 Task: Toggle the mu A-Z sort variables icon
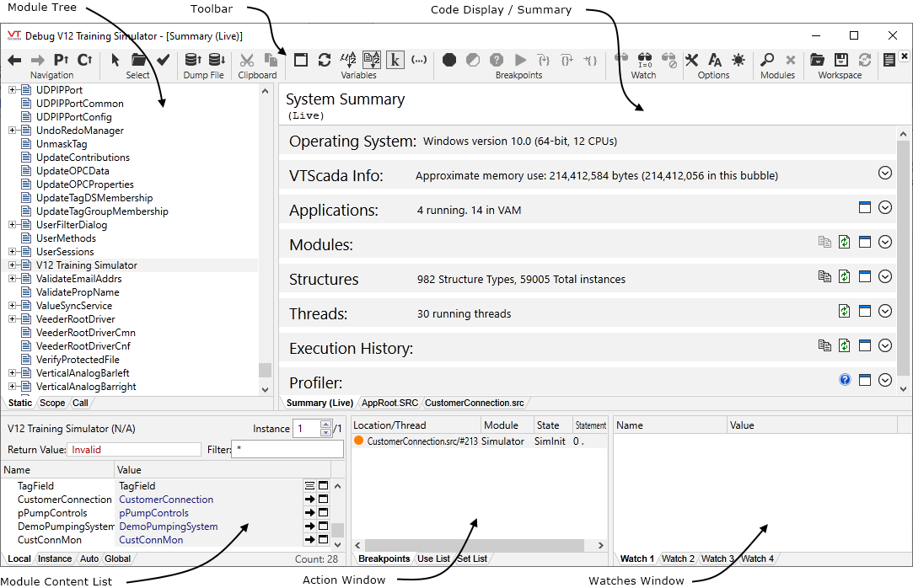tap(348, 60)
